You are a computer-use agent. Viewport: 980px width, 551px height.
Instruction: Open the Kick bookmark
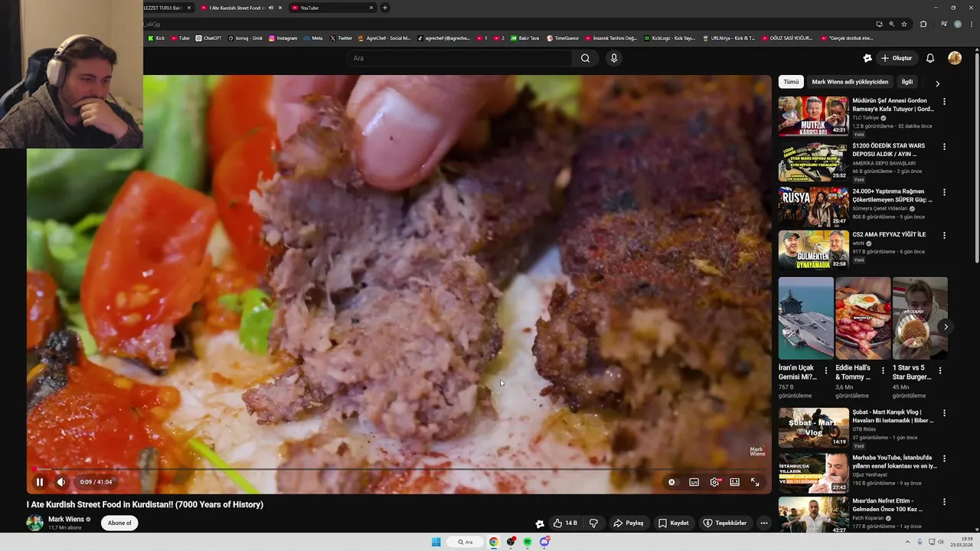tap(156, 38)
